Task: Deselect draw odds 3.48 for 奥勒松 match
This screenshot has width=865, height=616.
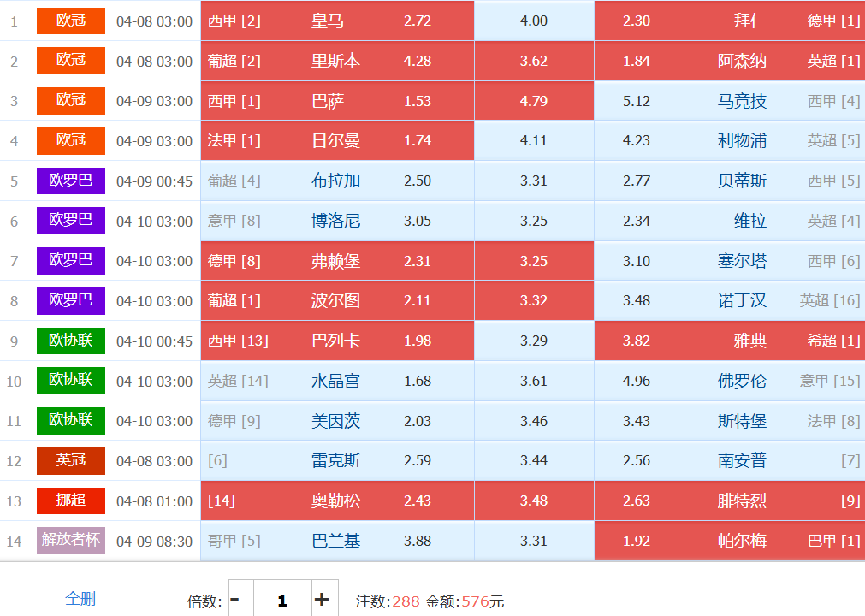Action: coord(534,500)
